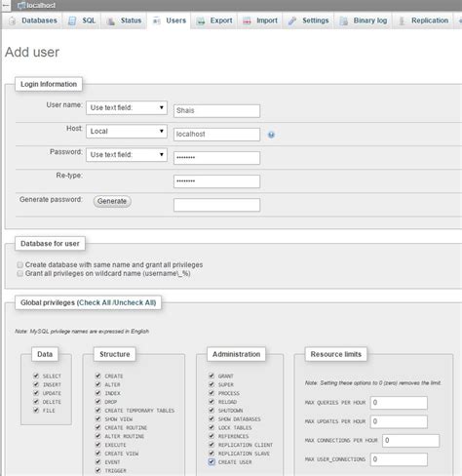462x476 pixels.
Task: Click the Password input field
Action: pos(216,158)
